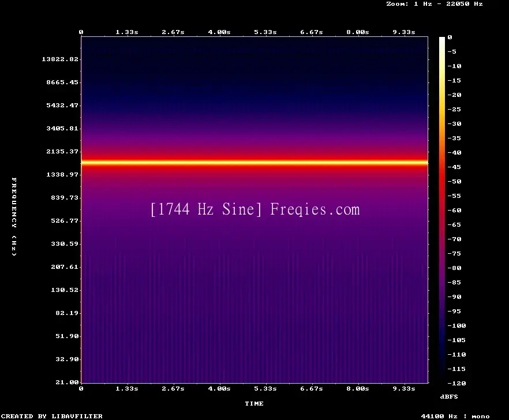Click the -30 value on the dB scale

(454, 123)
